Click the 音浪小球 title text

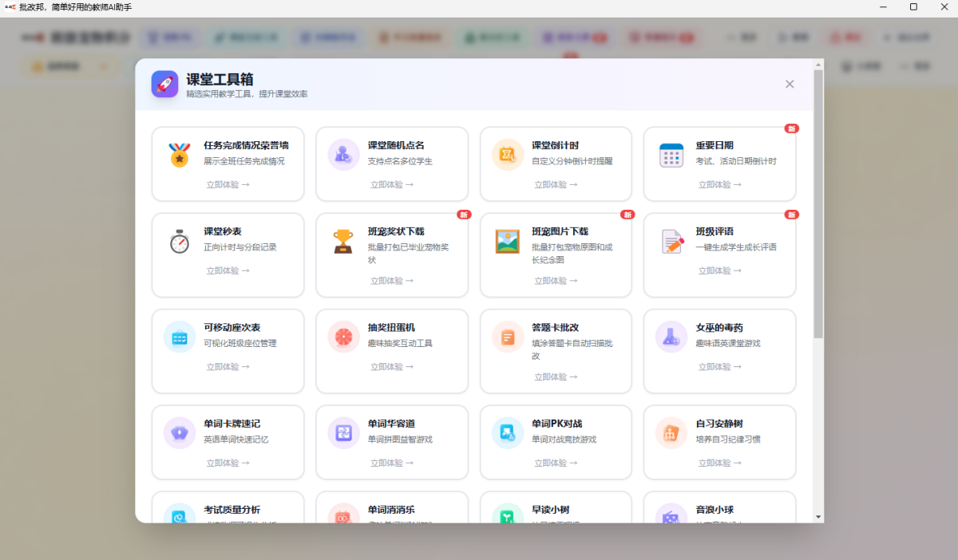pos(715,510)
